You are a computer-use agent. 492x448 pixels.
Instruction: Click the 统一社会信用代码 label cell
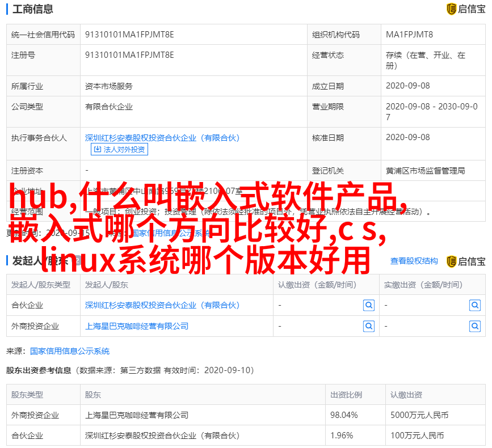43,35
